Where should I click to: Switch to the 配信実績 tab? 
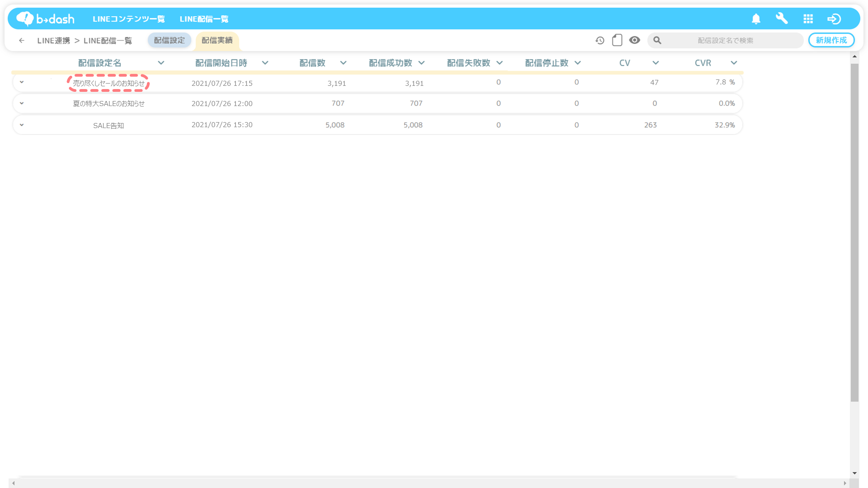(217, 40)
